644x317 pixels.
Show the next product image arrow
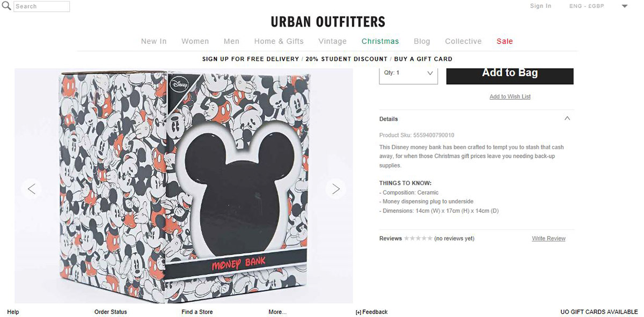click(336, 188)
